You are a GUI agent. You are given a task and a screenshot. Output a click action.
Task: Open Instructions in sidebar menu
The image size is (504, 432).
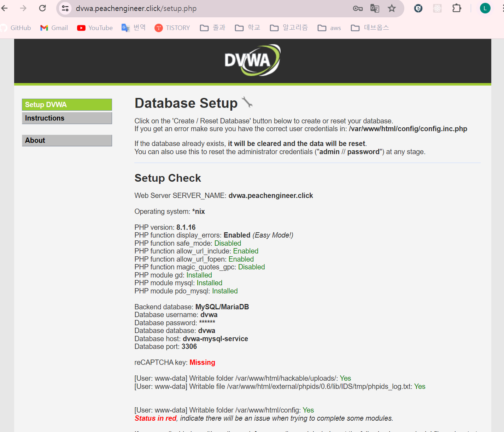(x=67, y=118)
